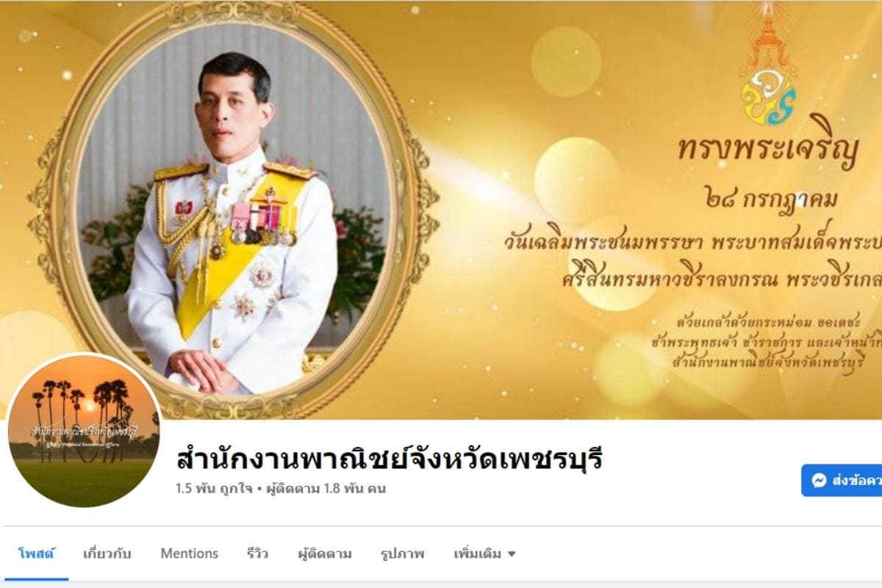Click the page name สำนักงานพาณิชย์จังหวัดเพชรบุรี heading
This screenshot has height=588, width=882.
390,459
